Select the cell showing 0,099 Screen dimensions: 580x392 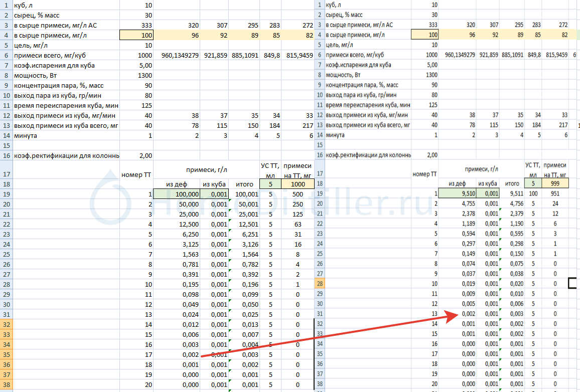coord(244,294)
